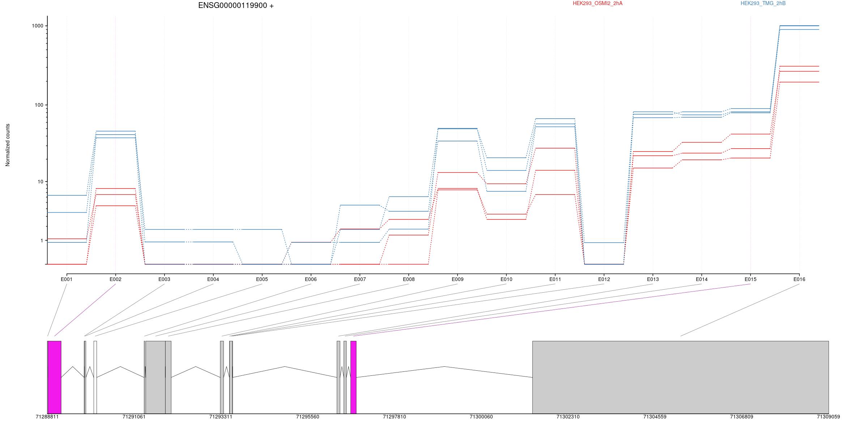This screenshot has height=434, width=868.
Task: Click the Normalized counts axis label
Action: point(8,145)
